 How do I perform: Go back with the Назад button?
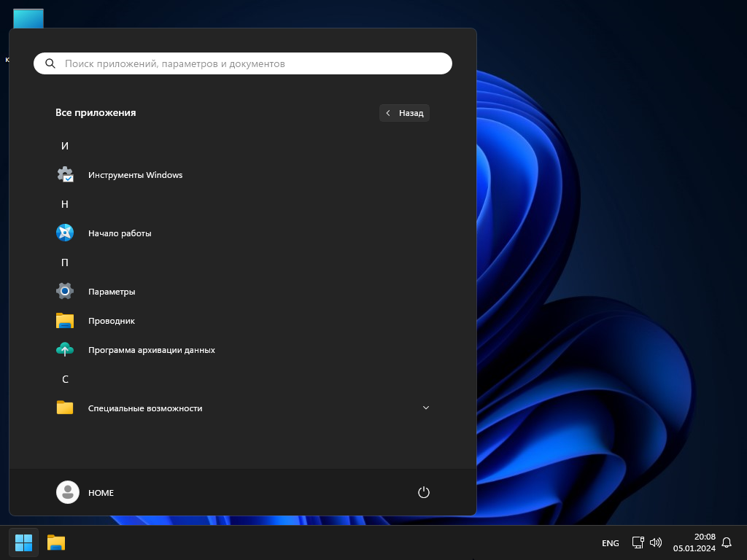404,113
